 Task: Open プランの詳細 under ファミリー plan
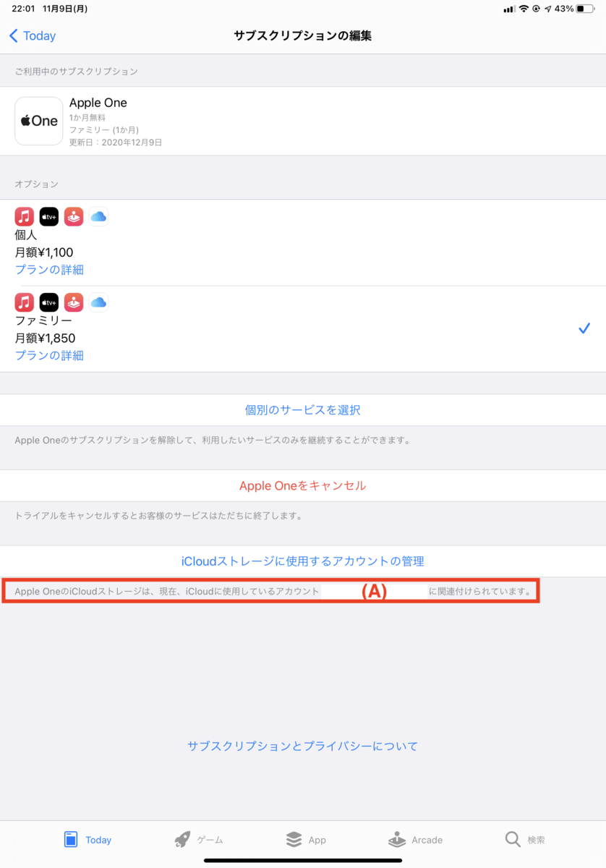(x=49, y=355)
